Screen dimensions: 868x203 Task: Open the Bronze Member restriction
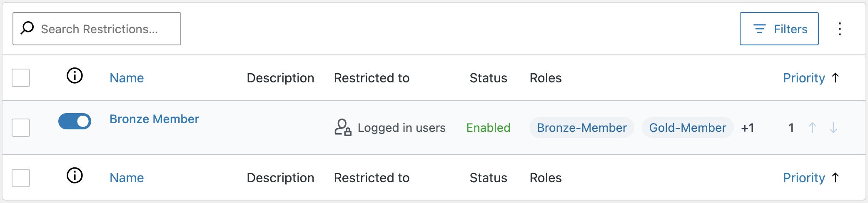(154, 119)
